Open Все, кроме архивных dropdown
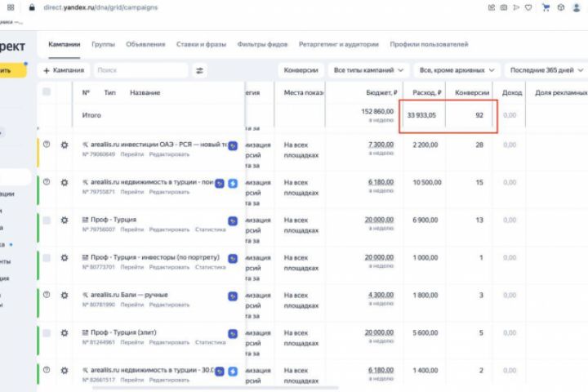The width and height of the screenshot is (588, 392). pos(457,70)
